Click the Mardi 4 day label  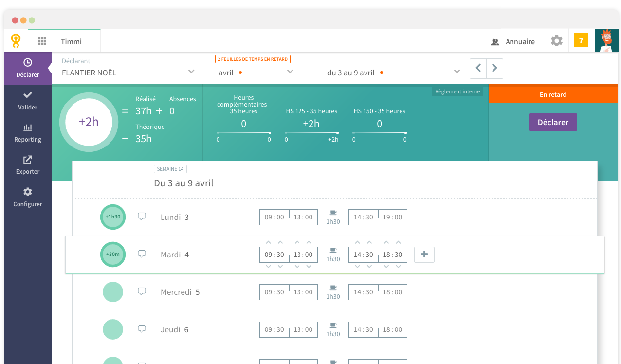[175, 255]
